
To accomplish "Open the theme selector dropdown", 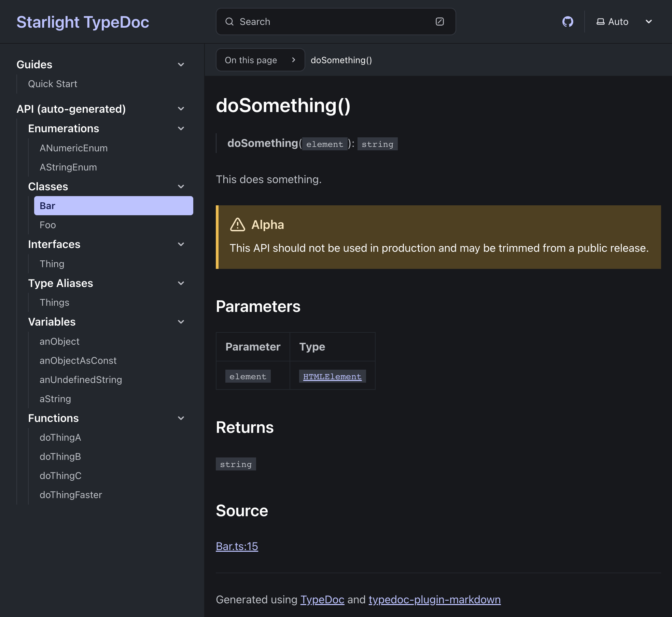I will click(648, 22).
